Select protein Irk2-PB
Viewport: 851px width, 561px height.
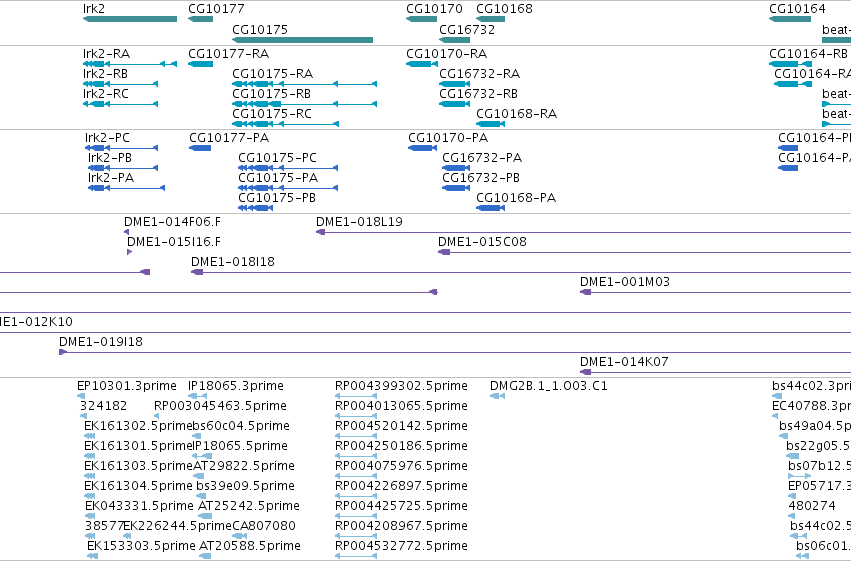coord(123,168)
